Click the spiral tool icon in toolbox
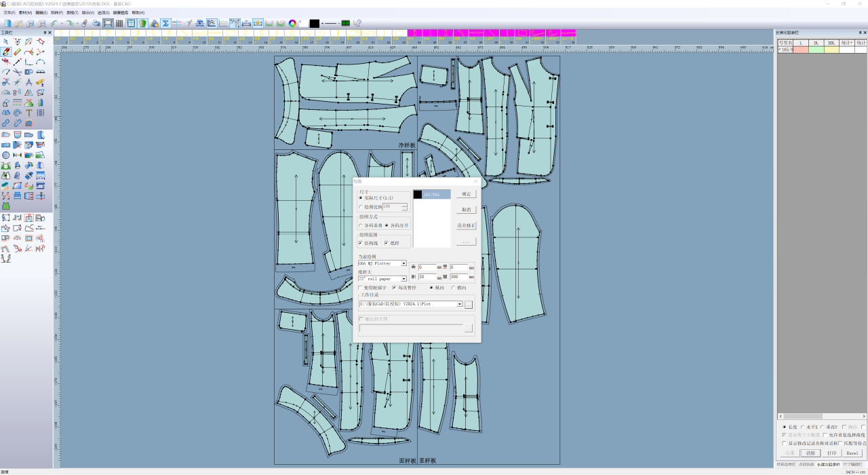Image resolution: width=868 pixels, height=475 pixels. tap(17, 113)
